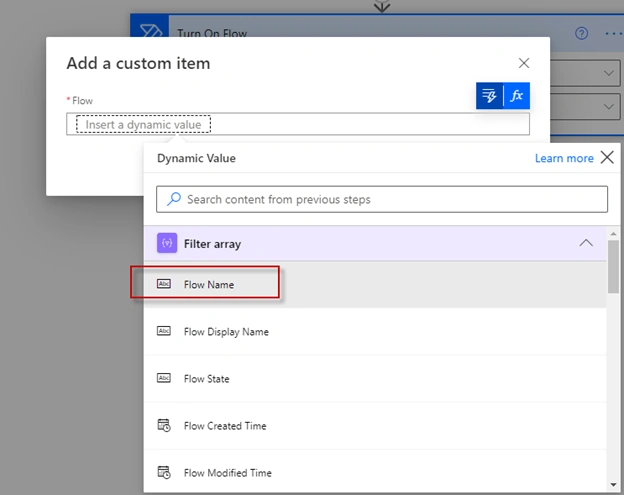Click calendar icon beside Flow Created Time
This screenshot has width=624, height=495.
tap(164, 425)
